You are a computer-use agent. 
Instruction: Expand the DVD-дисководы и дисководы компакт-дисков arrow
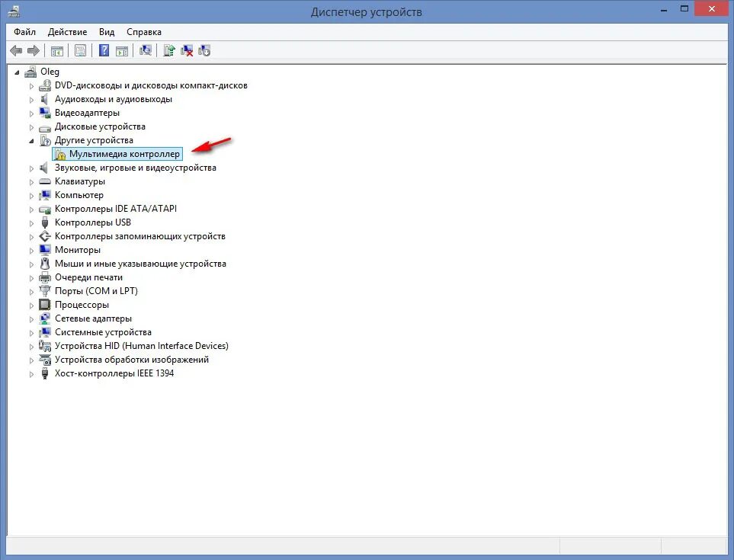(31, 86)
